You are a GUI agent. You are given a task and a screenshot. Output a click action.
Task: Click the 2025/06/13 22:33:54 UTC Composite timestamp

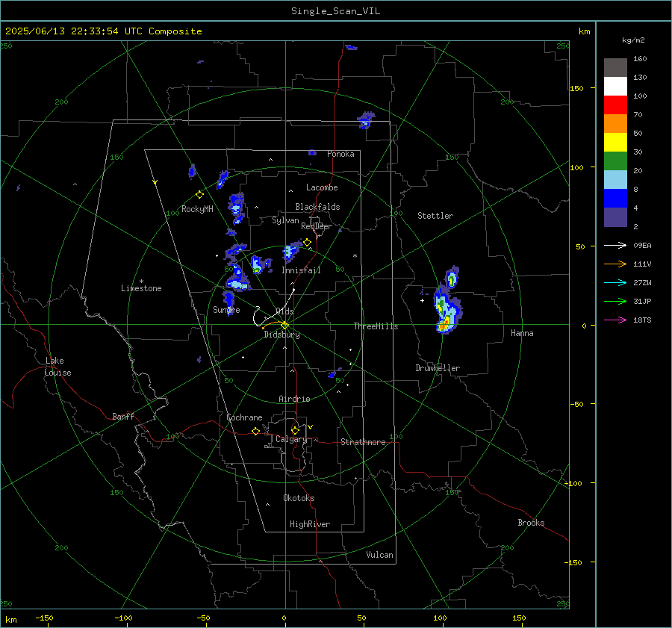[x=103, y=31]
